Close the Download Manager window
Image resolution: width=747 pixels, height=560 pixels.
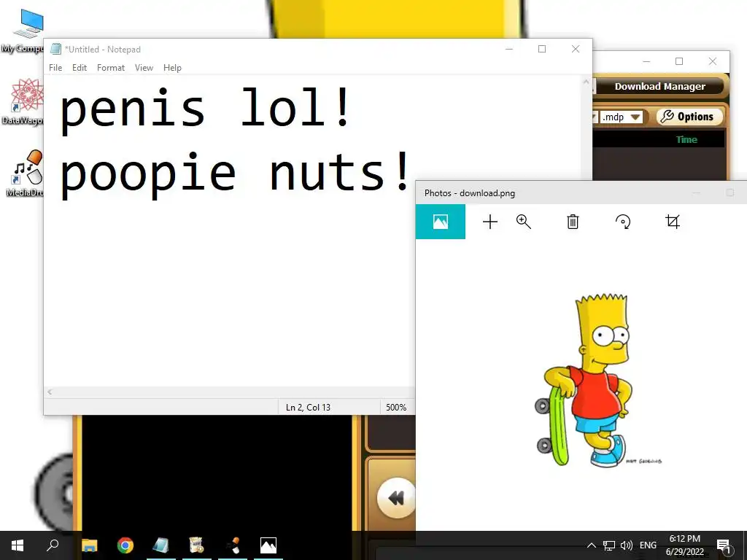(713, 61)
